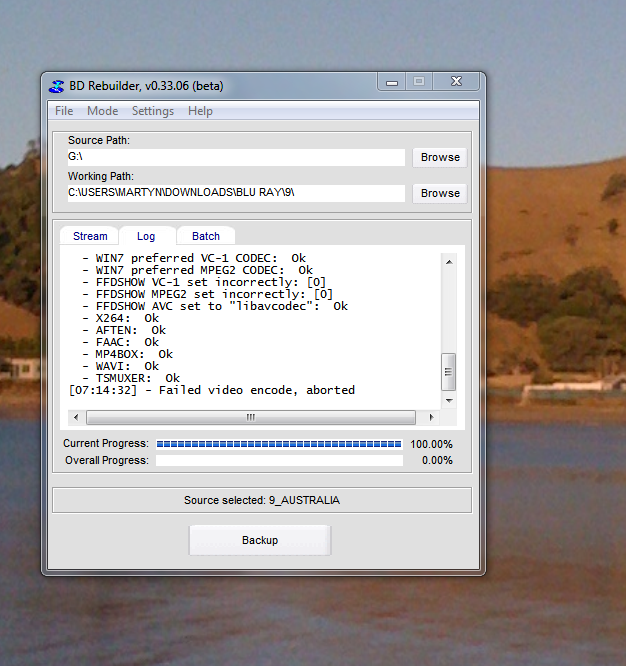
Task: Click the Current Progress bar
Action: (x=279, y=444)
